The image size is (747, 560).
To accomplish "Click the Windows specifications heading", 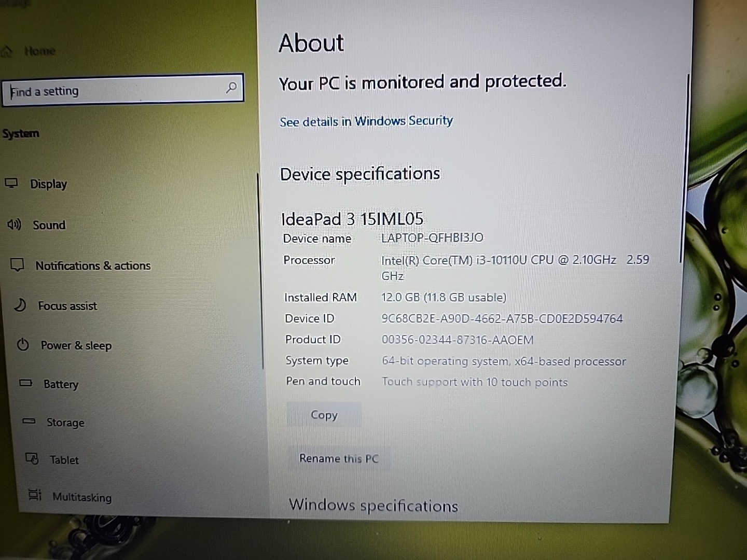I will (374, 505).
